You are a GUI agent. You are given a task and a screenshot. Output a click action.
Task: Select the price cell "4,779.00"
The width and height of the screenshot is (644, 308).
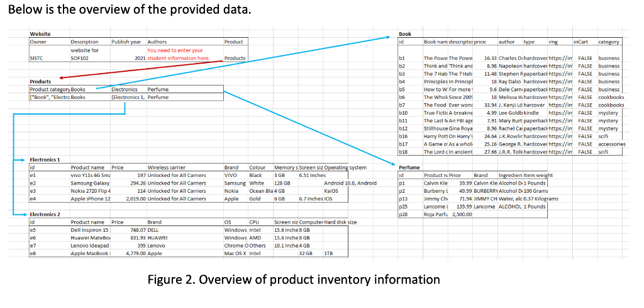point(136,253)
